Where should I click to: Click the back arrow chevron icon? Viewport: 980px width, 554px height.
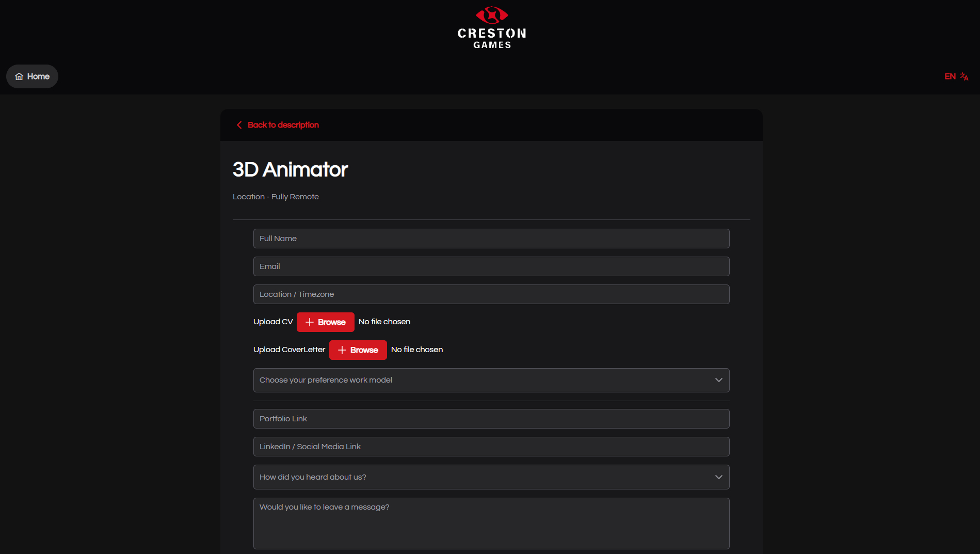239,125
